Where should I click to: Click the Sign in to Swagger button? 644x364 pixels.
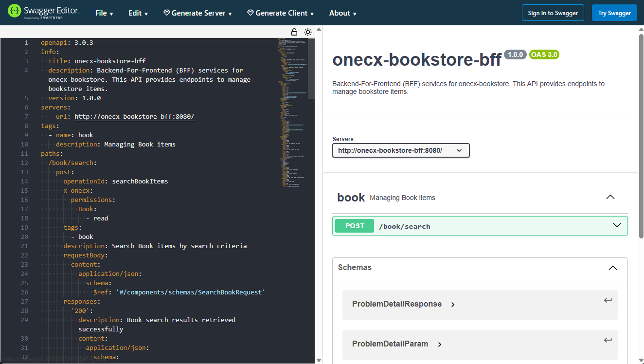(x=553, y=13)
